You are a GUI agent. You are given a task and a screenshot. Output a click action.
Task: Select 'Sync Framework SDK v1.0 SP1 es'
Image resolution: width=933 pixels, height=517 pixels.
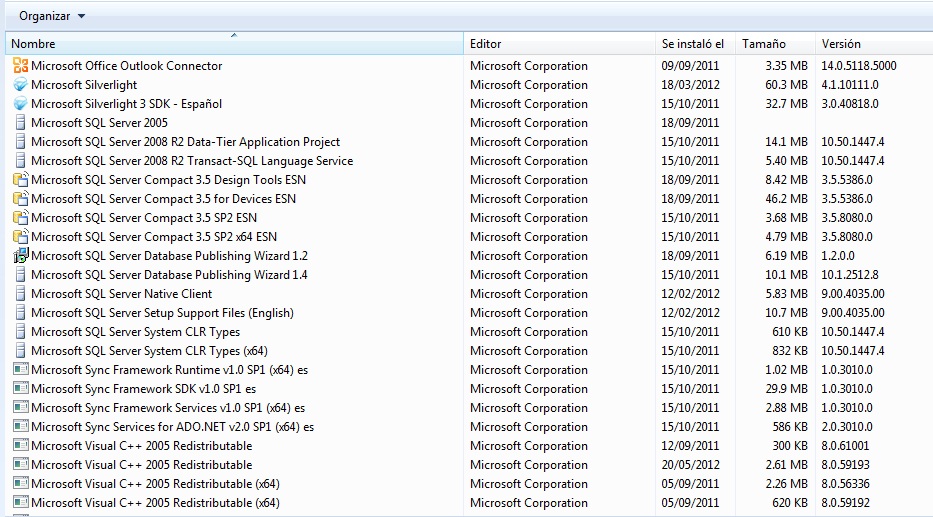click(143, 388)
